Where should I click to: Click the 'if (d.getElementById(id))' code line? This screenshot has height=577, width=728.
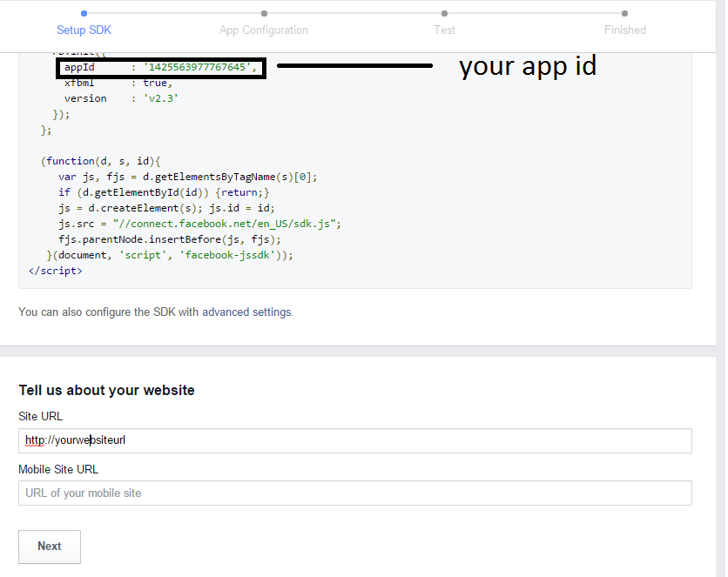[x=164, y=192]
